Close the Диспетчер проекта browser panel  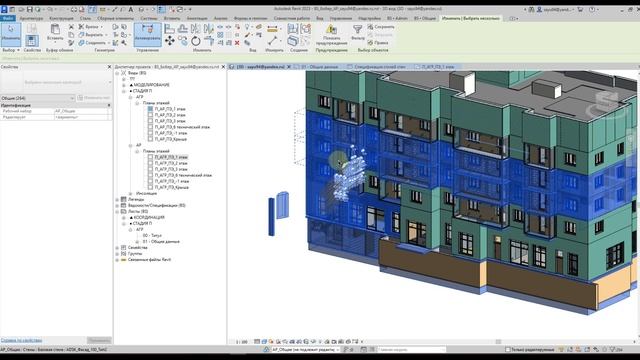point(223,67)
